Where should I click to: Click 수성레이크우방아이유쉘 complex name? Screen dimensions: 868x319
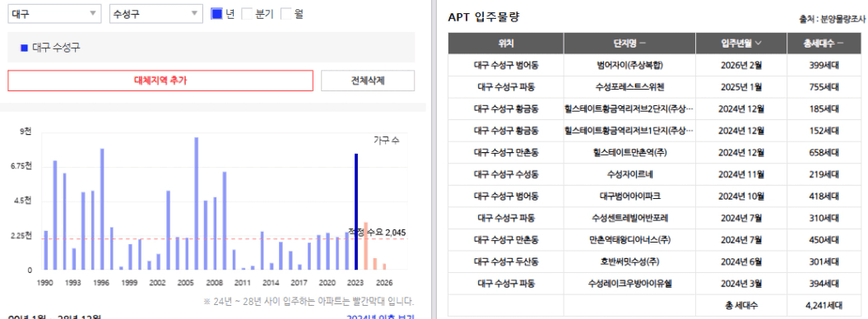(x=629, y=284)
